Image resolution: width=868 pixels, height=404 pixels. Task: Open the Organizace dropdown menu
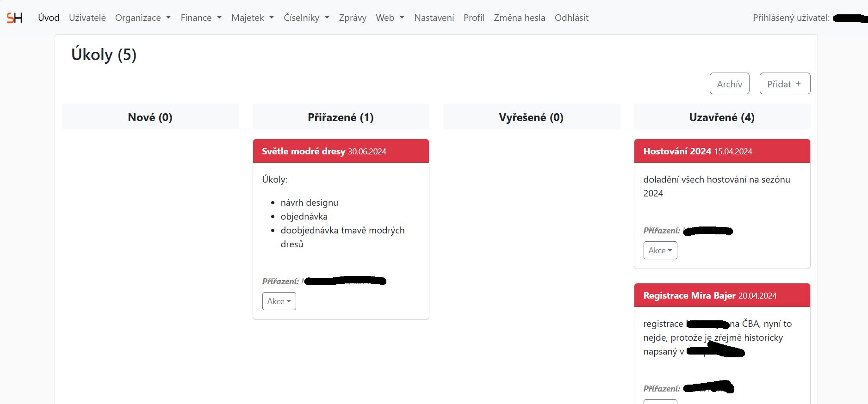[x=143, y=18]
